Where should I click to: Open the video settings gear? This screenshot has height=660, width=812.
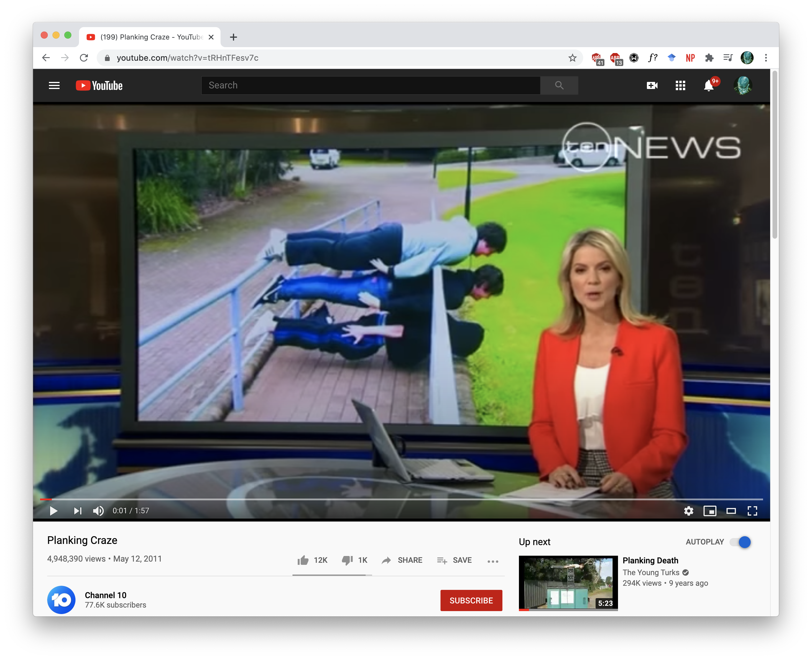(688, 511)
